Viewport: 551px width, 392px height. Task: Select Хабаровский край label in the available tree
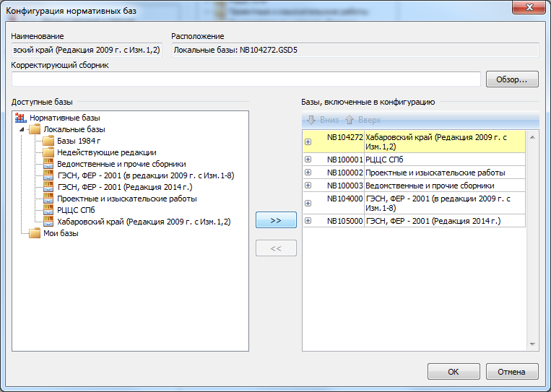tap(144, 222)
